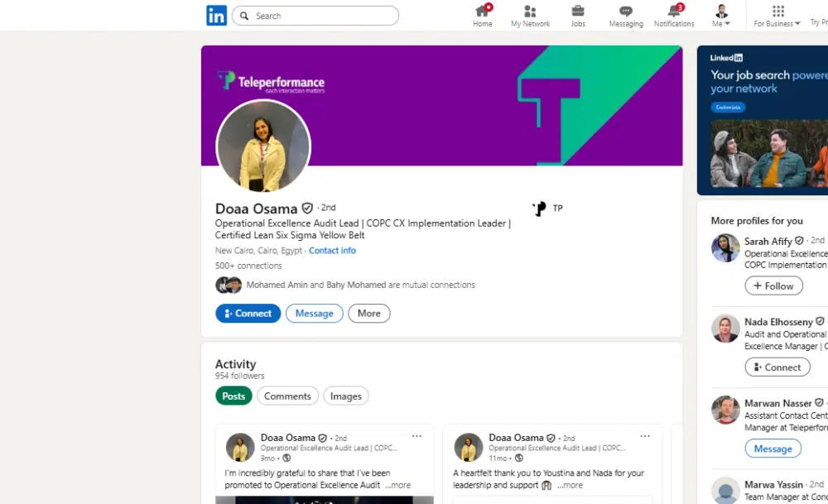Click author avatar on 11mo post
Screen dimensions: 828x504
tap(469, 448)
